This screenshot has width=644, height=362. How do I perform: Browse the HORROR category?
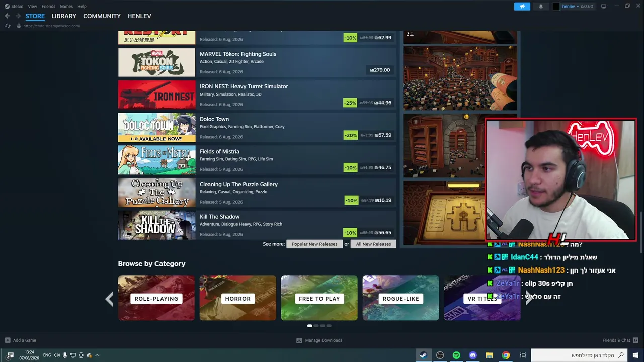click(238, 298)
